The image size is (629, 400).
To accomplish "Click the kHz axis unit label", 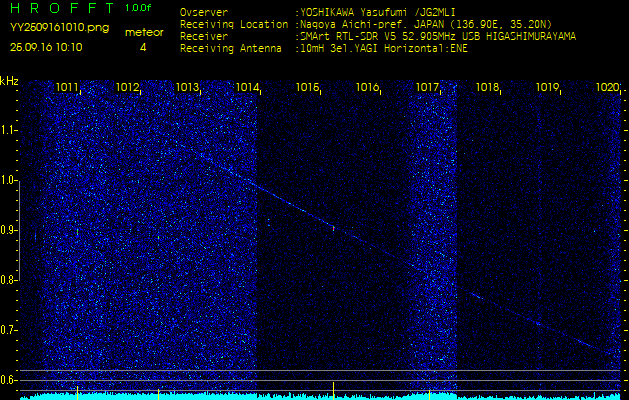I will click(9, 81).
